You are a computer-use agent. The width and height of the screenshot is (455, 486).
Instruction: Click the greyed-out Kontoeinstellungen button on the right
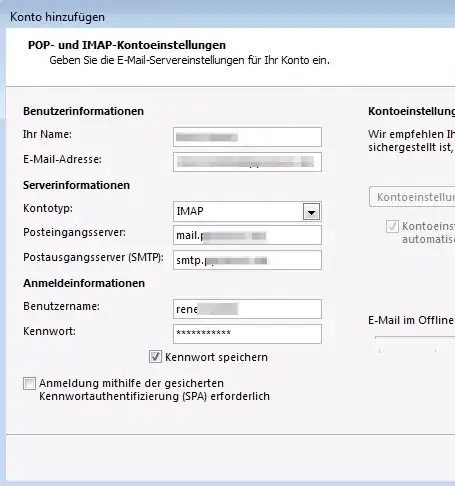(x=412, y=197)
